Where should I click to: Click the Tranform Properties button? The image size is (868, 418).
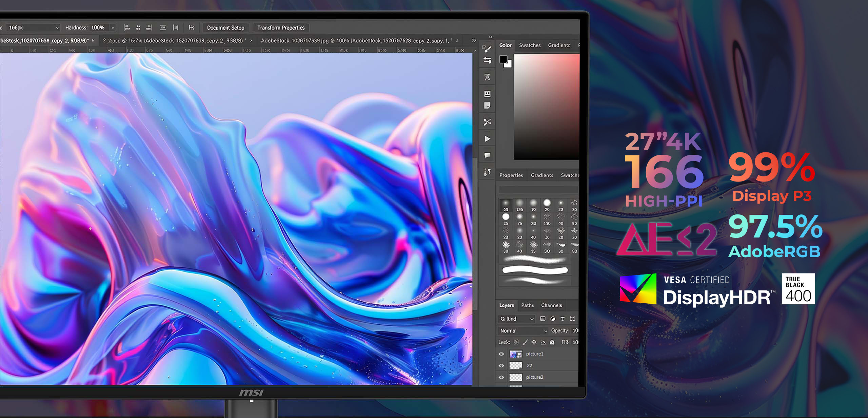coord(281,27)
